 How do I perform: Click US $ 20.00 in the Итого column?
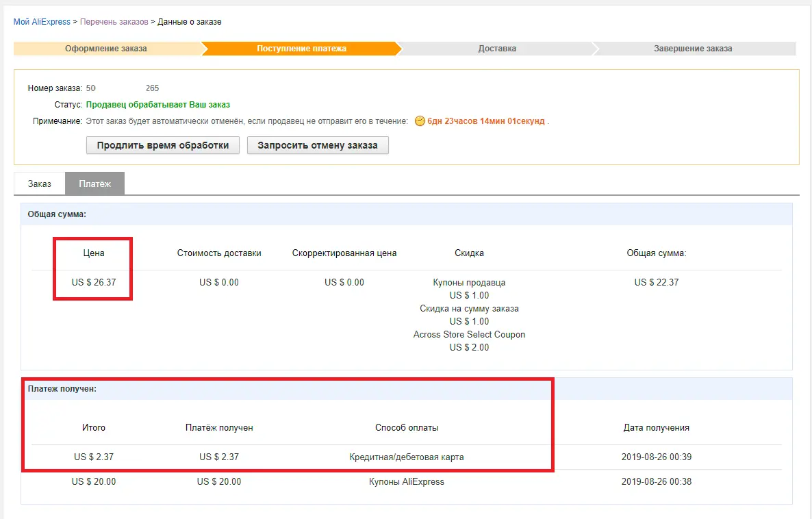pos(94,482)
